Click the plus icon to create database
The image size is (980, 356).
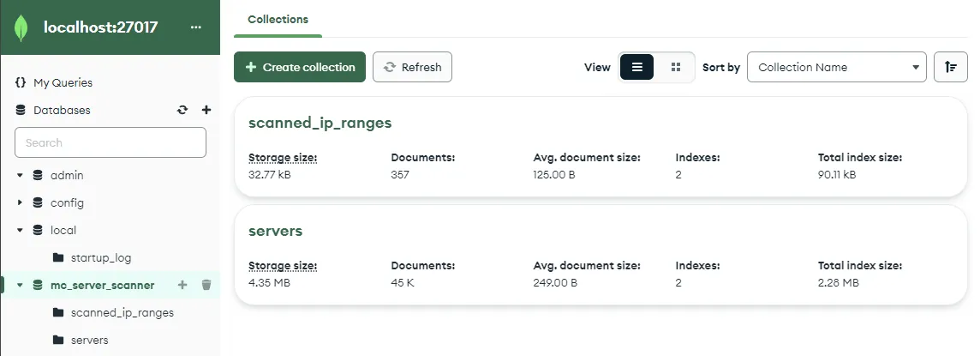pyautogui.click(x=206, y=110)
